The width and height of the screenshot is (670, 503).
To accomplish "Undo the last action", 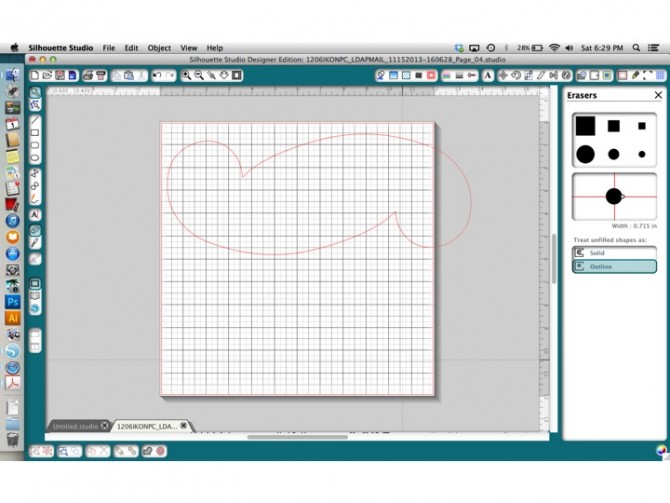I will (x=157, y=76).
